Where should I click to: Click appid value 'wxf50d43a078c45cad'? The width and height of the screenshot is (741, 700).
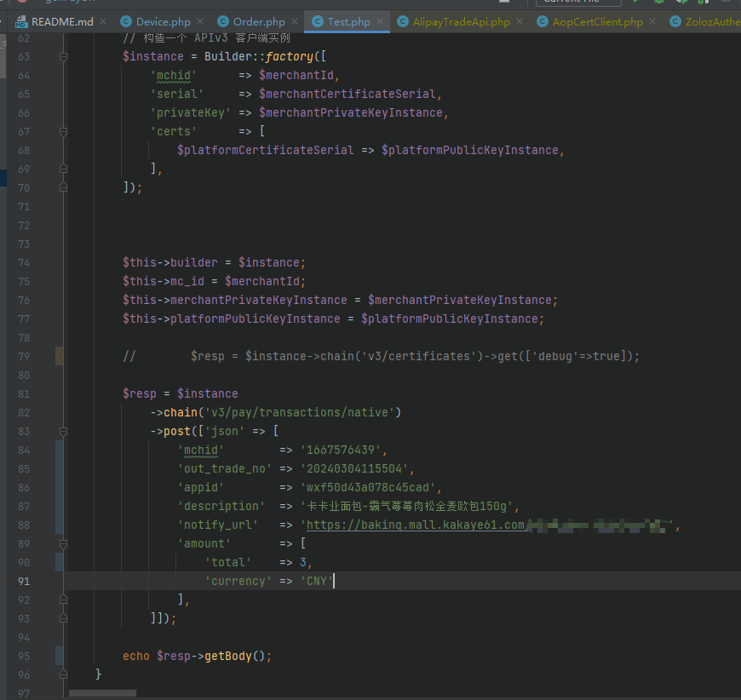pyautogui.click(x=368, y=487)
